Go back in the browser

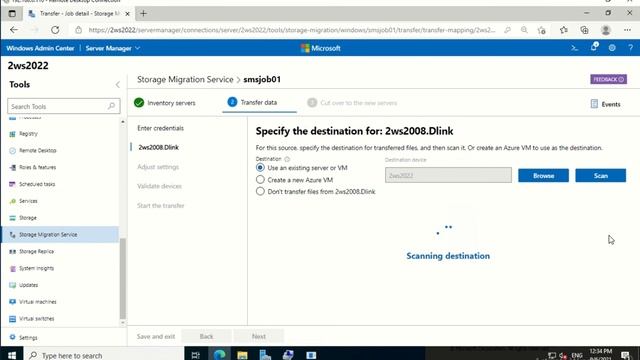14,30
